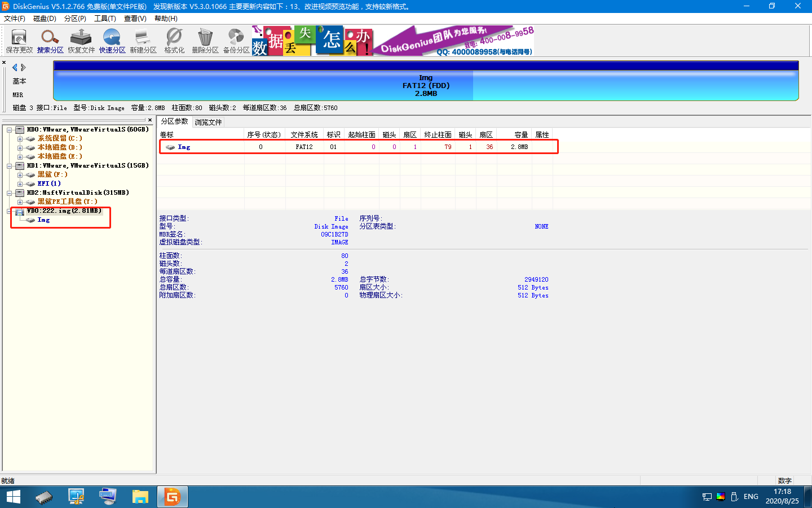This screenshot has width=812, height=508.
Task: Open the 磁盘(D) menu
Action: [x=45, y=19]
